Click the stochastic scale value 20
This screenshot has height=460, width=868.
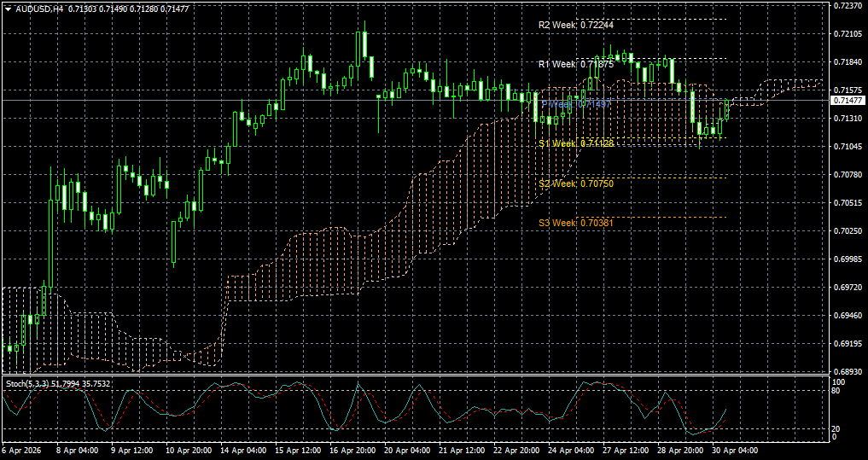[x=837, y=429]
